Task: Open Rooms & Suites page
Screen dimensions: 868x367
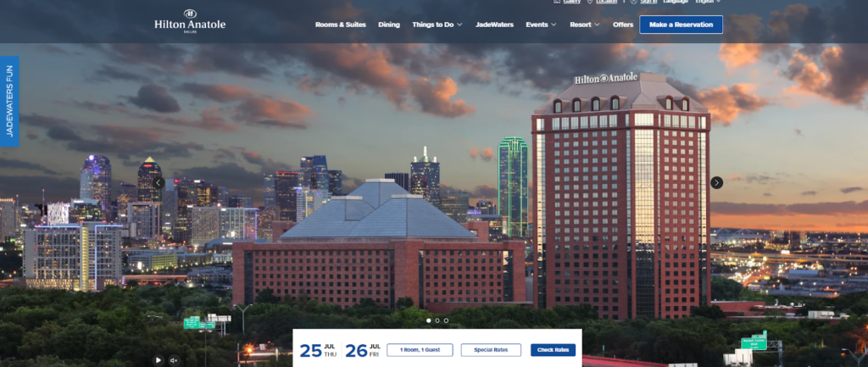Action: point(341,25)
